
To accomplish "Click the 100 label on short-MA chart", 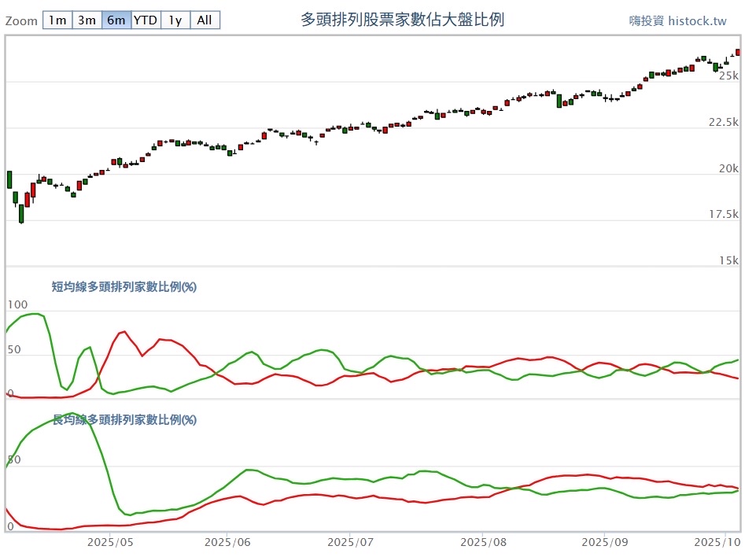I will pos(17,304).
